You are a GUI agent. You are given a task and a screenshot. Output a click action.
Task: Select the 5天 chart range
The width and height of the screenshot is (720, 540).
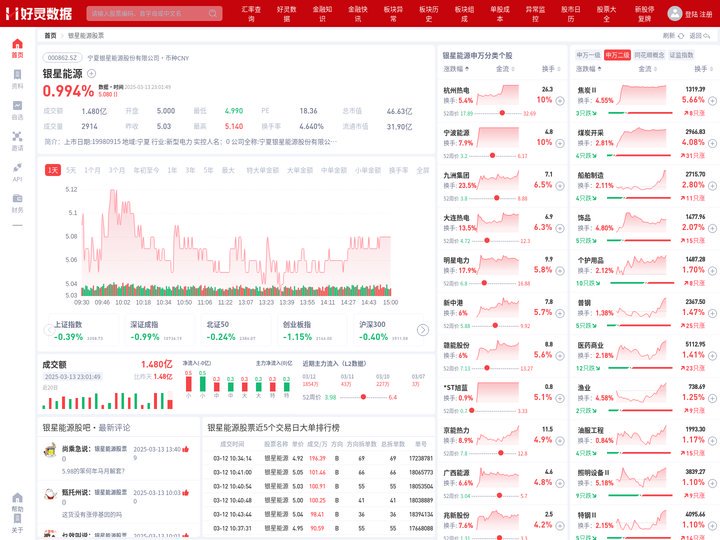(x=71, y=170)
